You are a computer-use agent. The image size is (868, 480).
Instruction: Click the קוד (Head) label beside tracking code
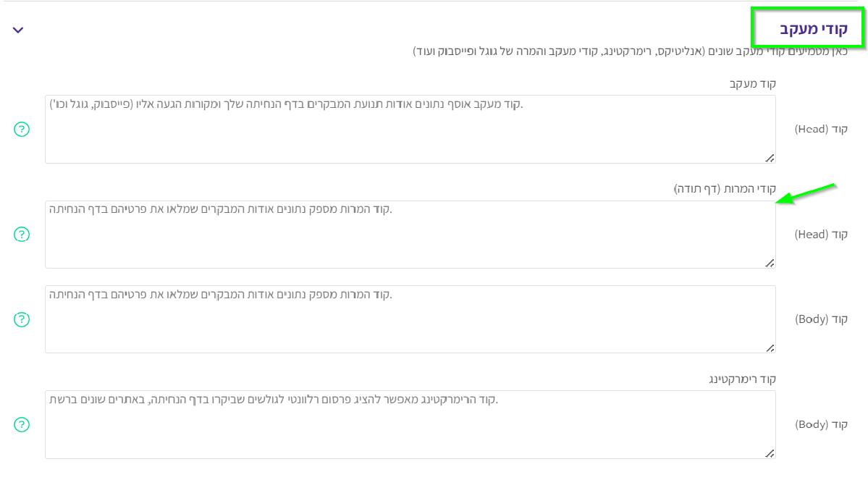821,130
